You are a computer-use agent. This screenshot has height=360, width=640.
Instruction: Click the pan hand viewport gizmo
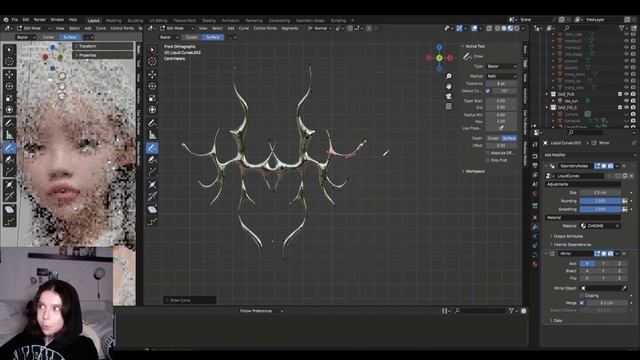(x=449, y=86)
